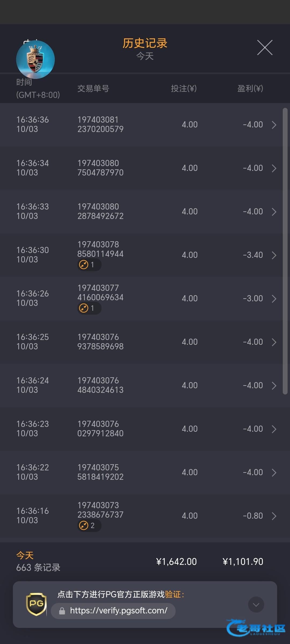The image size is (290, 644).
Task: Click the 今天 summary label at bottom
Action: pyautogui.click(x=25, y=555)
